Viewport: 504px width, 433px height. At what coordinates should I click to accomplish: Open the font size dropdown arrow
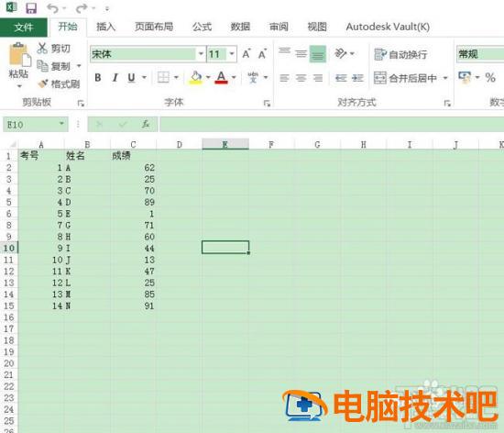pyautogui.click(x=232, y=54)
